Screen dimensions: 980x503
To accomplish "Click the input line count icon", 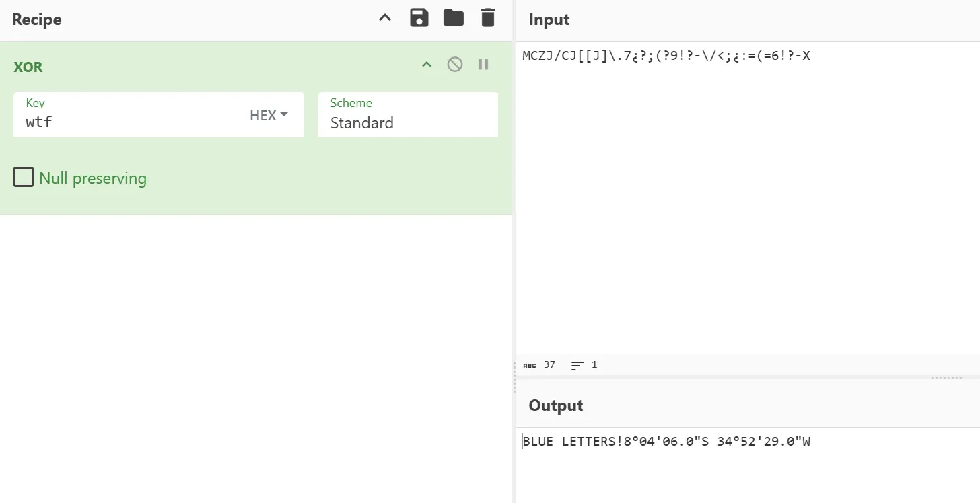I will tap(577, 365).
